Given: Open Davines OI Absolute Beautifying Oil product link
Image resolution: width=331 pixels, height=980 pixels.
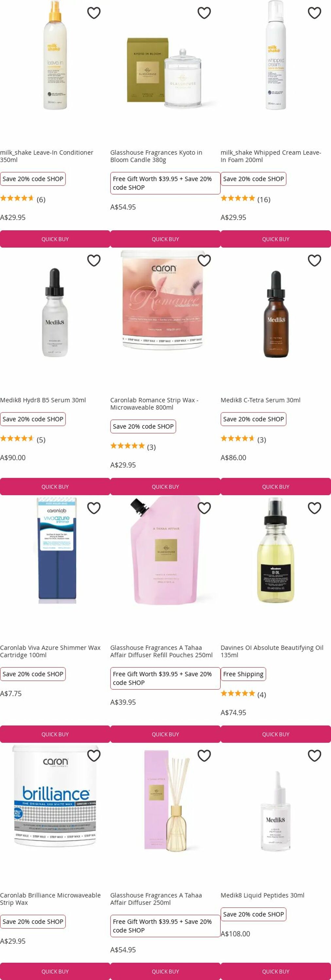Looking at the screenshot, I should [272, 651].
